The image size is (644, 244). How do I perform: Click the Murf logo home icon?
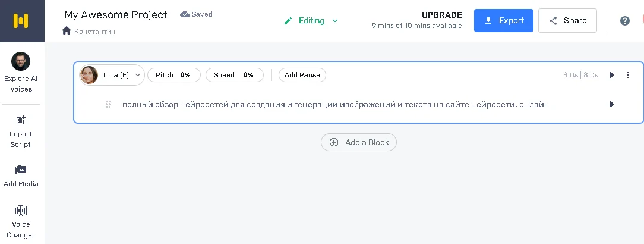tap(22, 21)
